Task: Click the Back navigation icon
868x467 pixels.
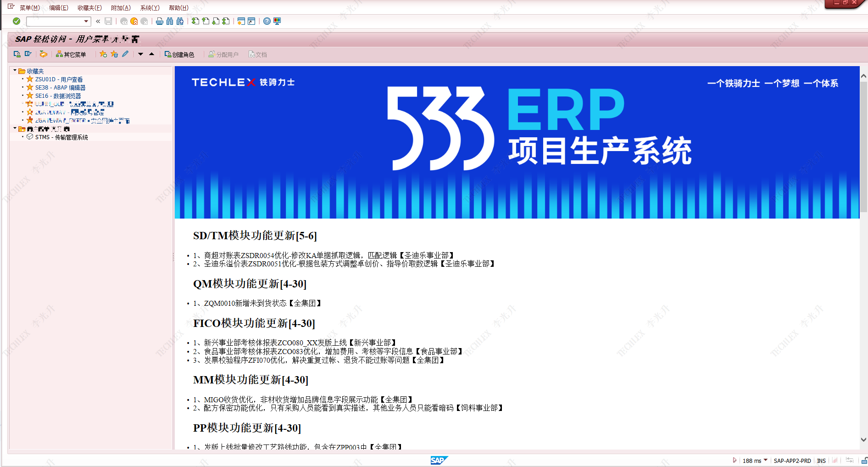Action: 124,21
